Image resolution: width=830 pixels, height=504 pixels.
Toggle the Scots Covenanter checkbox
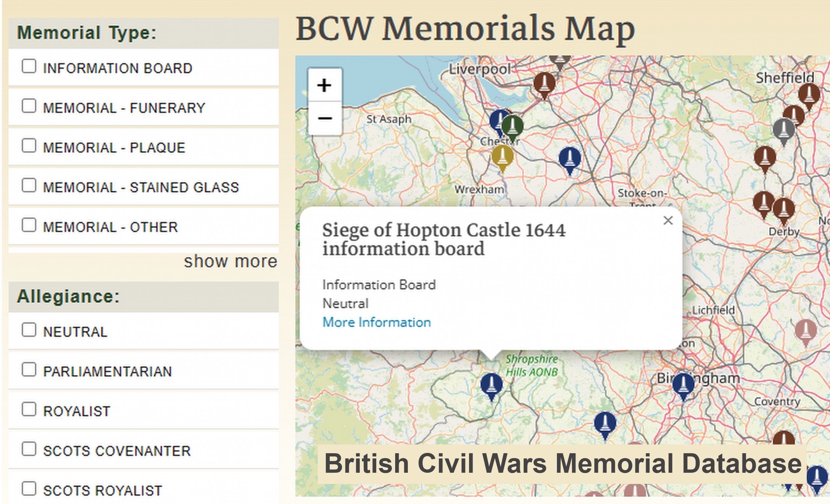29,449
